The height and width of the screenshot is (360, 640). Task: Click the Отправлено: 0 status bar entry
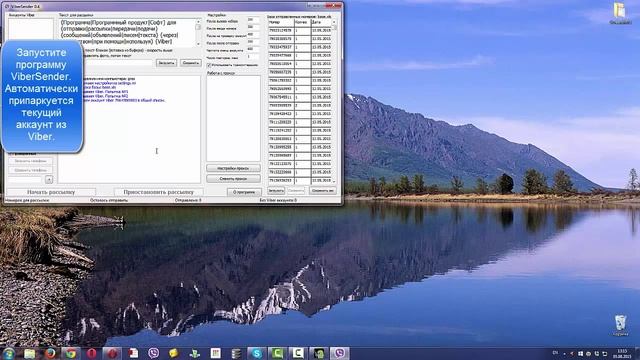(x=188, y=200)
